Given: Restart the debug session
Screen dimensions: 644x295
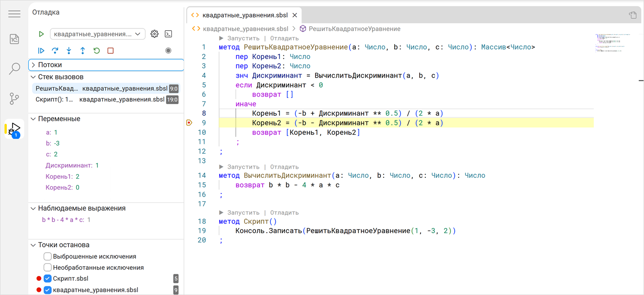Looking at the screenshot, I should (96, 51).
